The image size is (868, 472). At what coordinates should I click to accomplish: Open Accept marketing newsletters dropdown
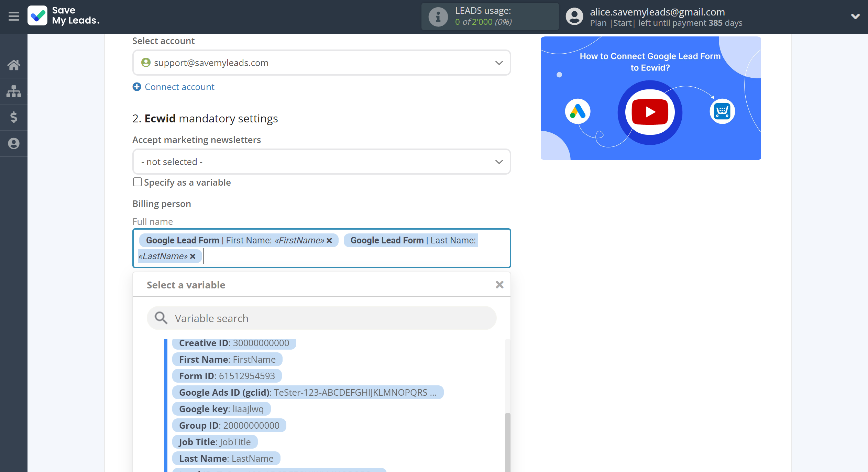[321, 162]
